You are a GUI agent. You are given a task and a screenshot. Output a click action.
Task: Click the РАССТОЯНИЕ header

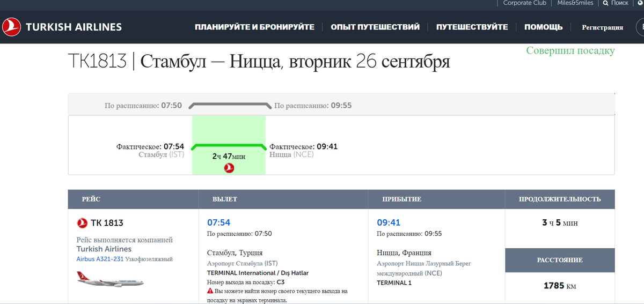[560, 260]
